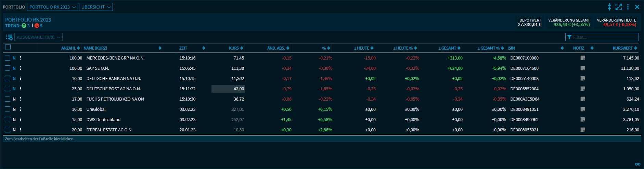Click the add-to-list icon beside Ausgewählt

[x=9, y=37]
